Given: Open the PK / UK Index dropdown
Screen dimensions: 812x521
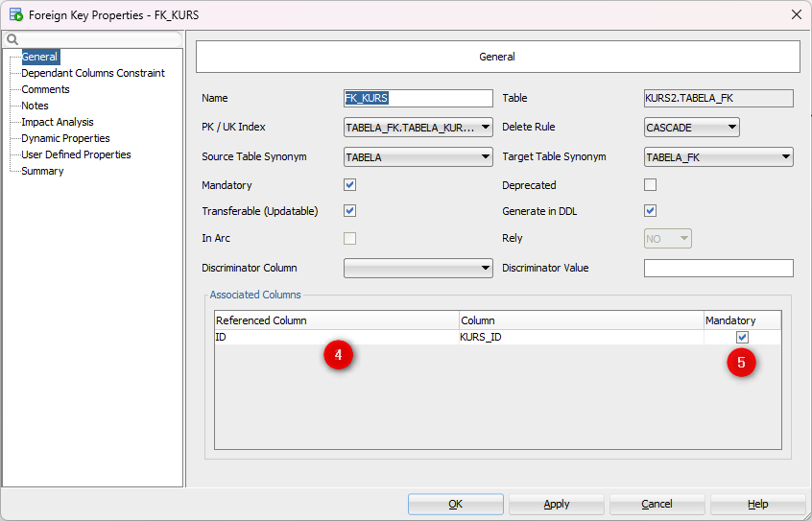Looking at the screenshot, I should 485,128.
